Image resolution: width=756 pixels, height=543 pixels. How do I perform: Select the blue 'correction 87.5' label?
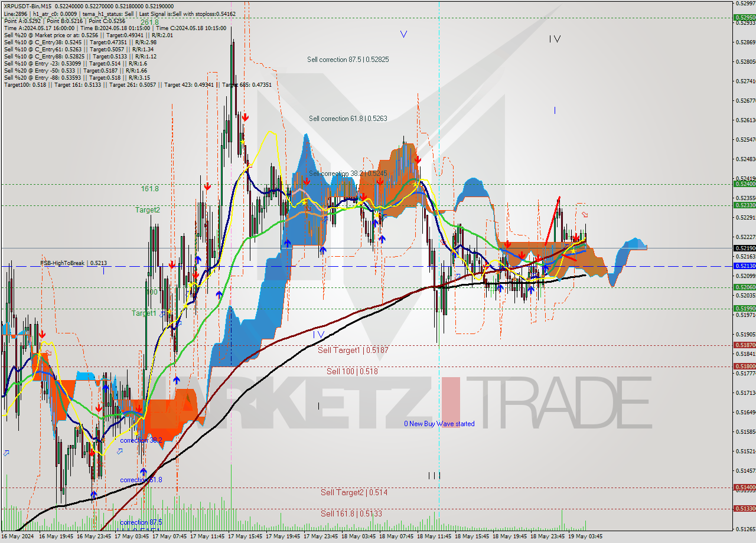pyautogui.click(x=141, y=522)
